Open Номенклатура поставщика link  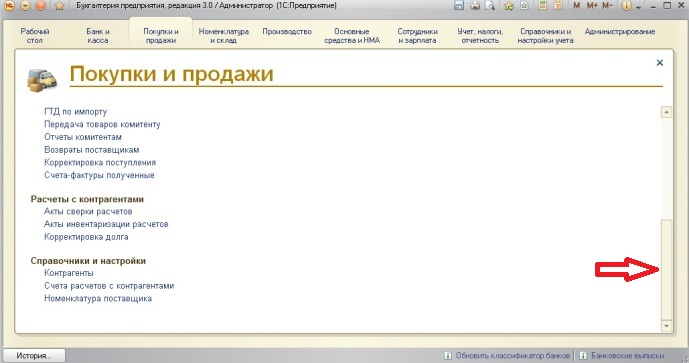click(98, 298)
